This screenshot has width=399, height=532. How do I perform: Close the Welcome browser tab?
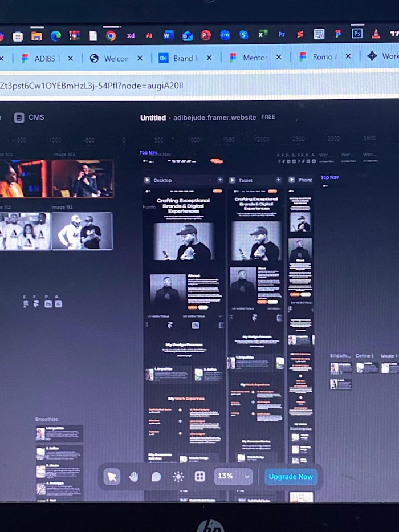click(x=140, y=58)
